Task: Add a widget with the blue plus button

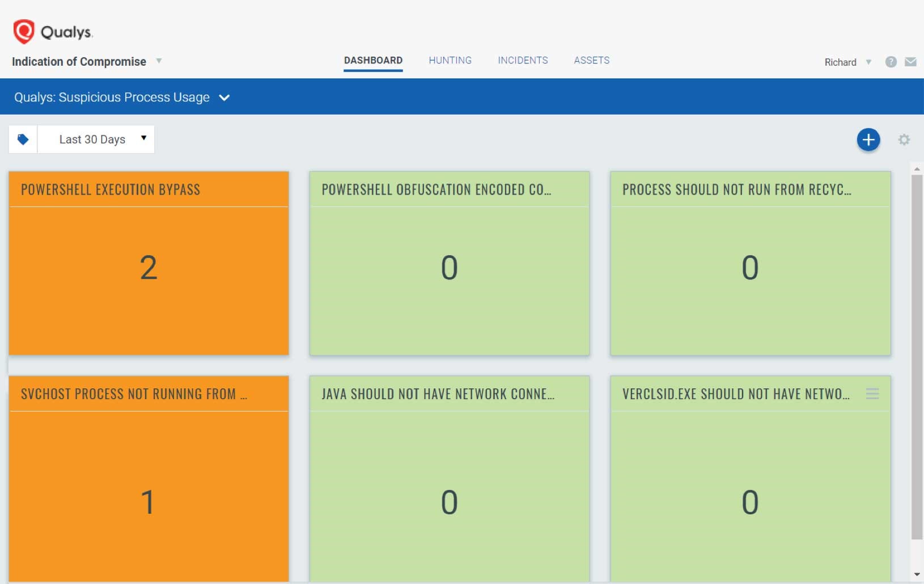Action: [x=868, y=139]
